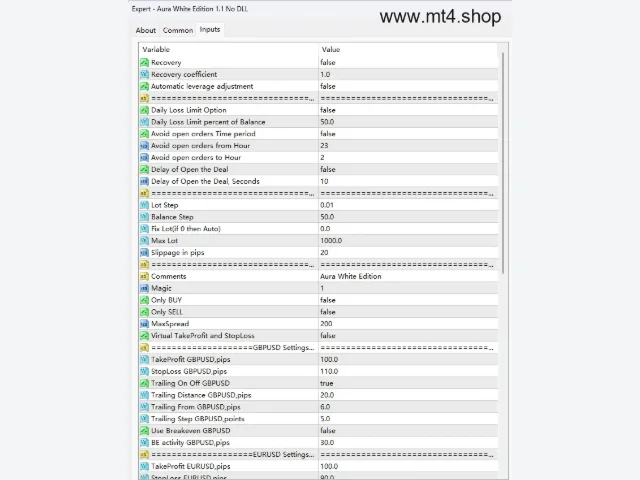Select the row Trailing From GBPUSD,pips
Screen dimensions: 640x480
tap(318, 407)
